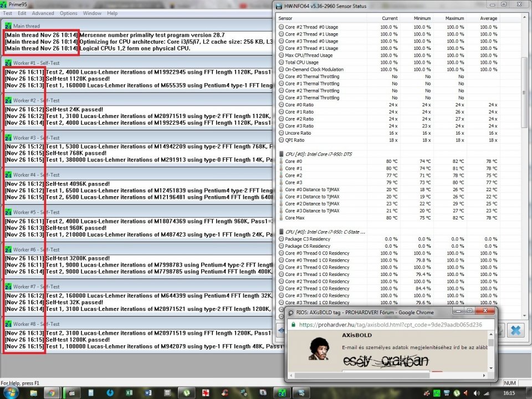Click Chrome horizontal scroll right arrow
This screenshot has height=399, width=532.
pyautogui.click(x=484, y=376)
